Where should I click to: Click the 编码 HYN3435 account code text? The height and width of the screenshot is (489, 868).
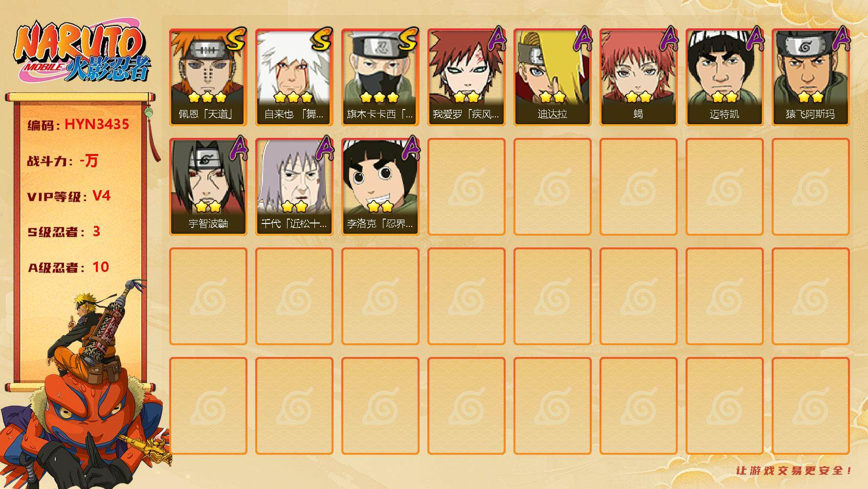(78, 125)
